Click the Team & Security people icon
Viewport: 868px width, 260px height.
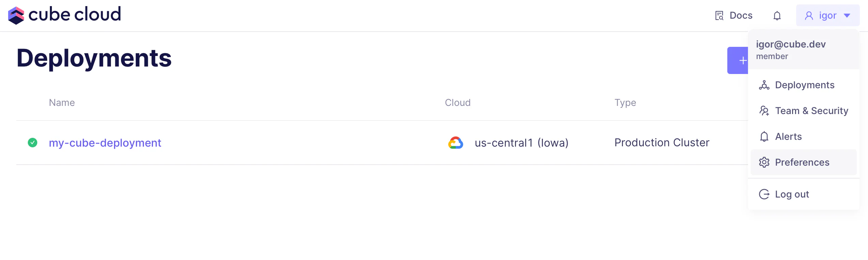tap(764, 111)
